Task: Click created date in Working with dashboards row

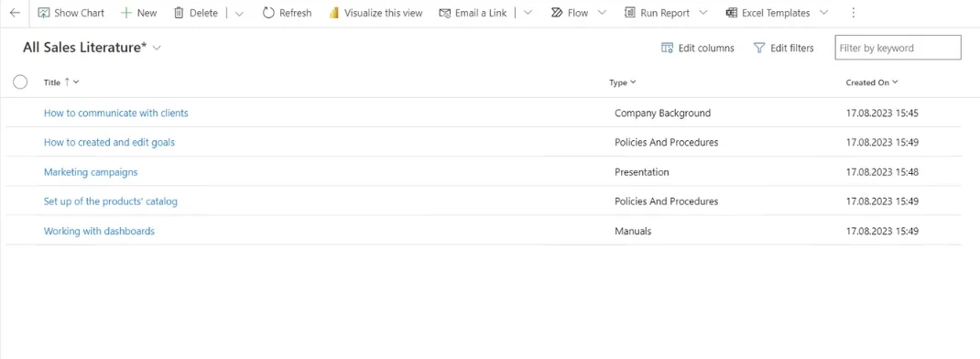Action: click(x=882, y=231)
